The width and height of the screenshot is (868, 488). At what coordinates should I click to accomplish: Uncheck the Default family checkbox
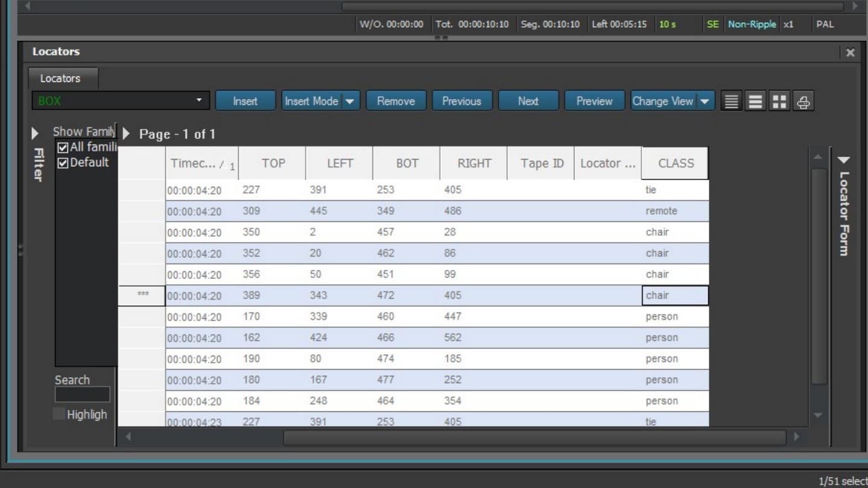(x=63, y=163)
